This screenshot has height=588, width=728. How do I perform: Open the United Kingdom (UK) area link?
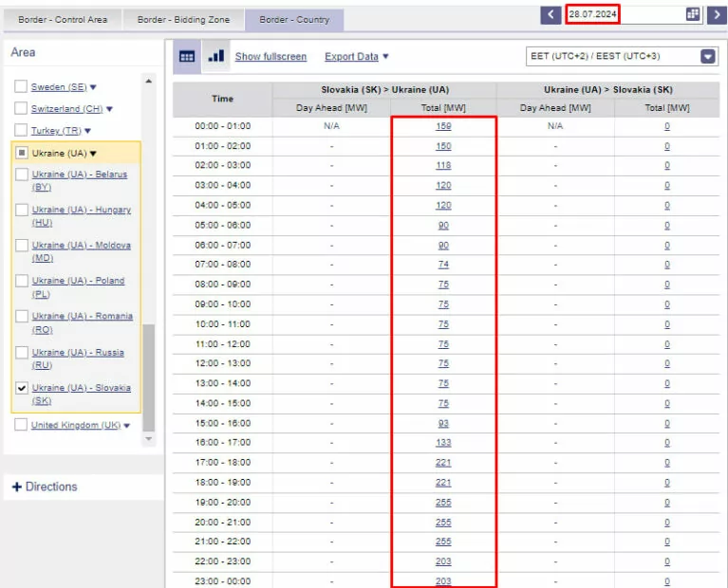point(76,425)
